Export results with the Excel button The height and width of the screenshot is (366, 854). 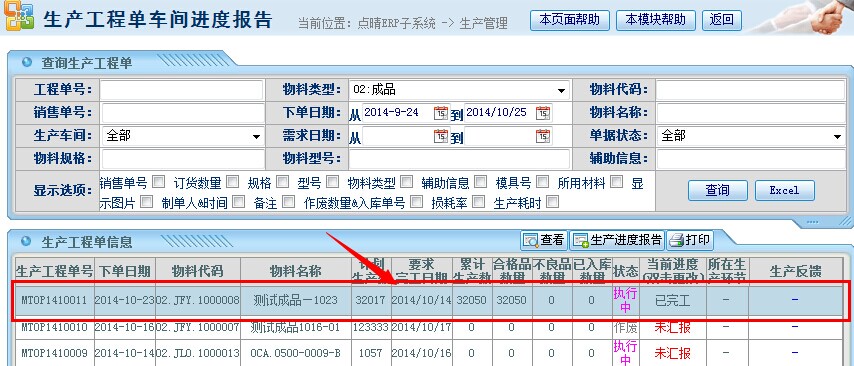point(784,190)
